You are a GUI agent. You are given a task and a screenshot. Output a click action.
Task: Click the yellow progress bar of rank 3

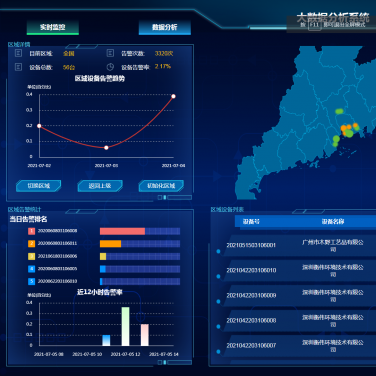103,256
